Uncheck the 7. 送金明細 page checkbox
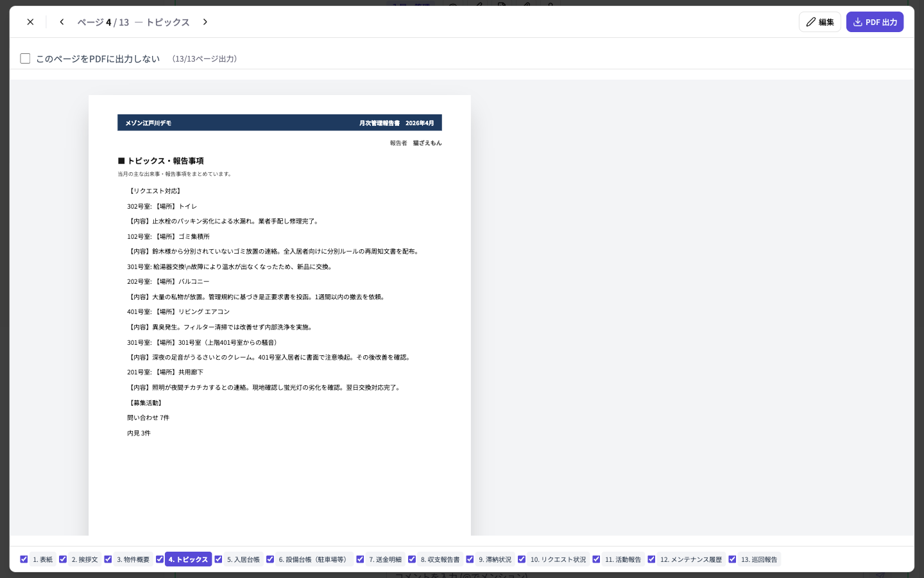The height and width of the screenshot is (578, 924). click(360, 559)
